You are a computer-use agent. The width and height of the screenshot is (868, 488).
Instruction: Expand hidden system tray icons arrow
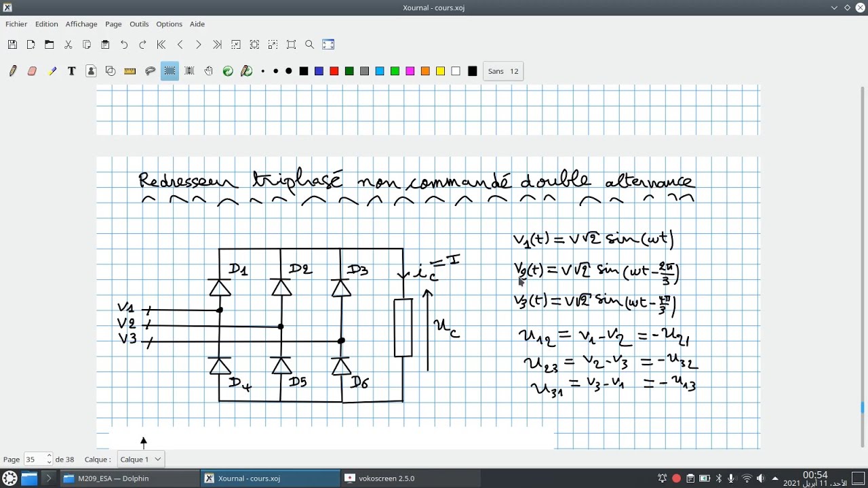(775, 479)
